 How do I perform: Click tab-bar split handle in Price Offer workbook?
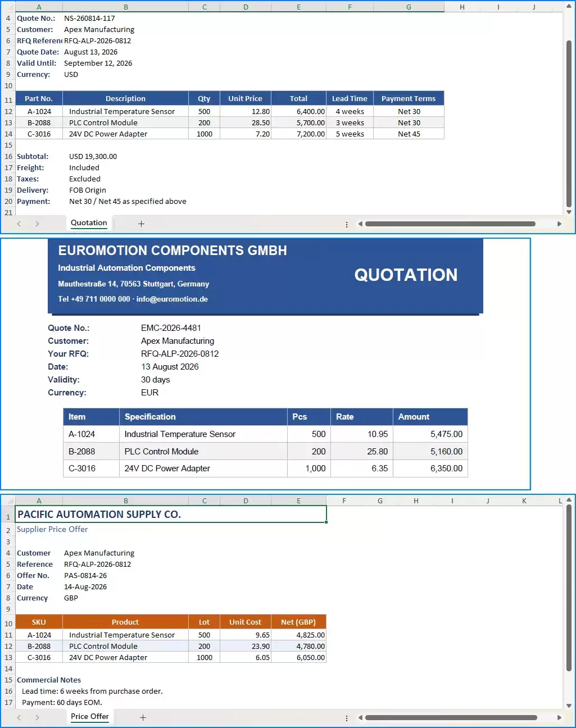click(347, 718)
